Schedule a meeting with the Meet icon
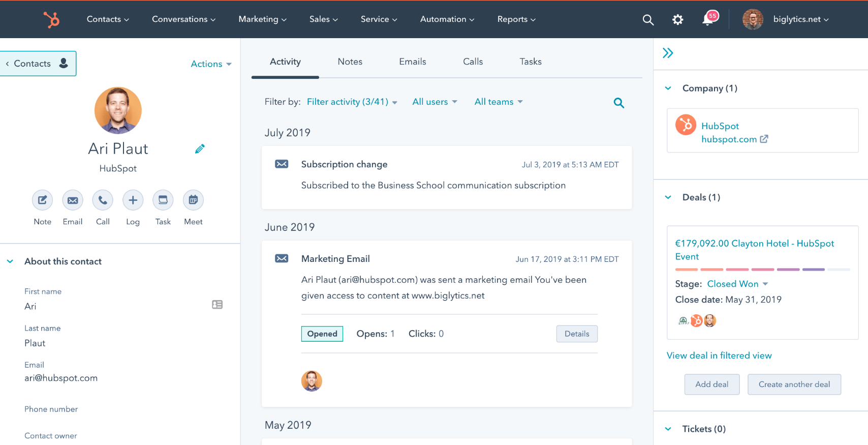Viewport: 868px width, 445px height. click(x=193, y=200)
